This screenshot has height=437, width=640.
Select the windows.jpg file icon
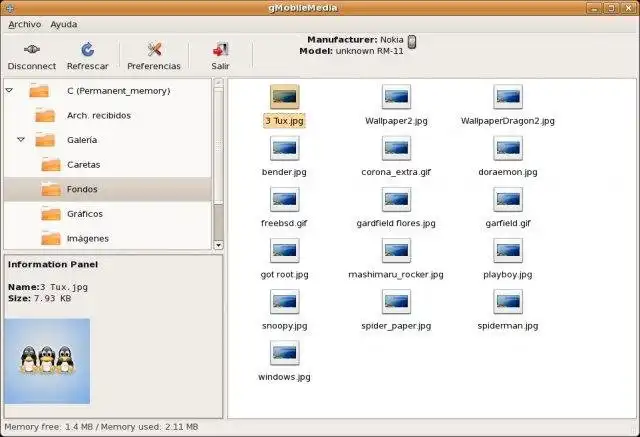[x=284, y=353]
